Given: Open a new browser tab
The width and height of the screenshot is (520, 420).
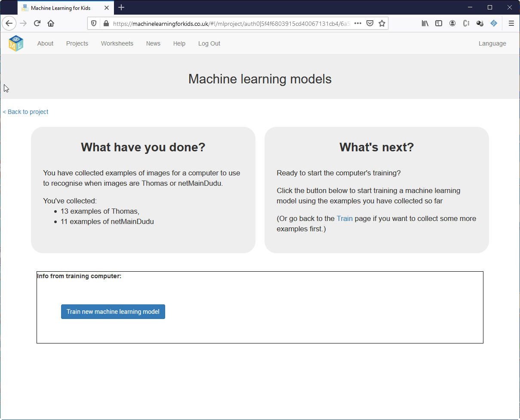Looking at the screenshot, I should pyautogui.click(x=121, y=7).
